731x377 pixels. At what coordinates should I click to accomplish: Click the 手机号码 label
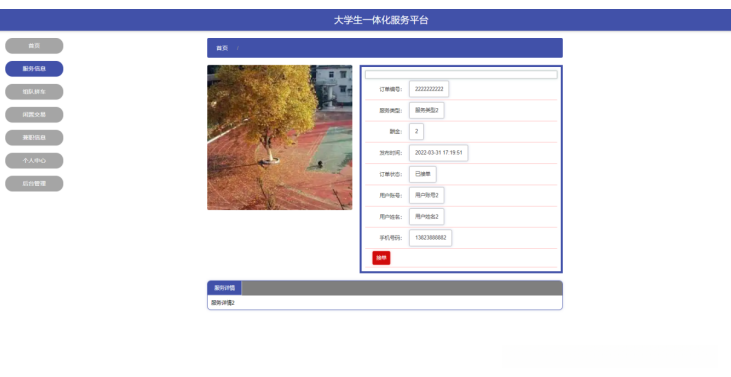[390, 238]
